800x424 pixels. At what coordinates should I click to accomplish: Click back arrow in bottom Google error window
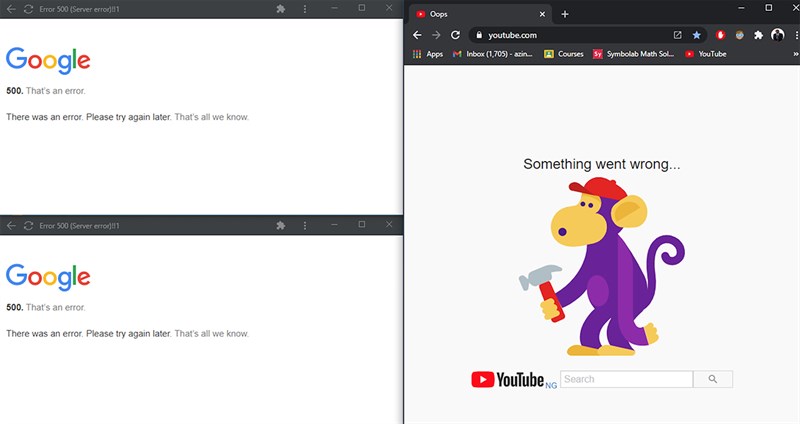click(x=11, y=226)
